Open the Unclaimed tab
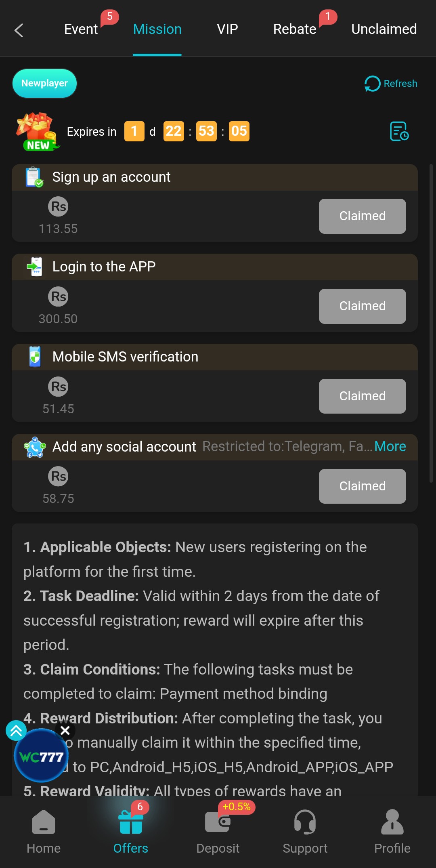The width and height of the screenshot is (436, 868). click(384, 29)
